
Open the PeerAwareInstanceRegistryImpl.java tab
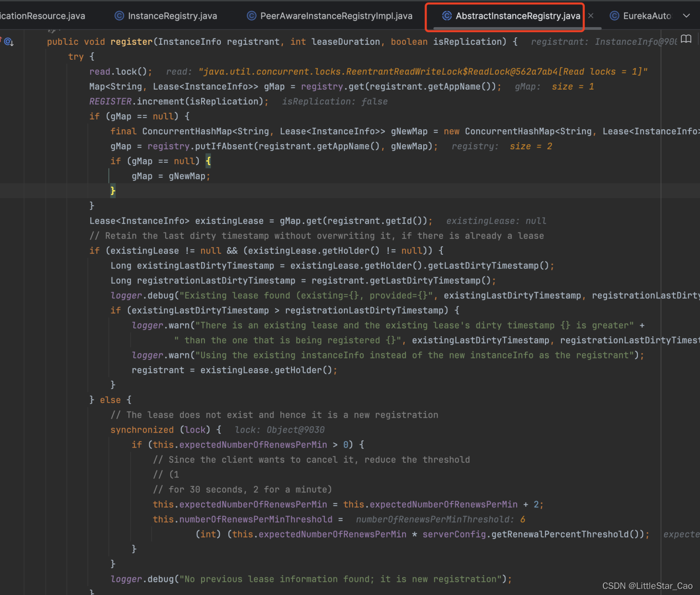pyautogui.click(x=330, y=16)
